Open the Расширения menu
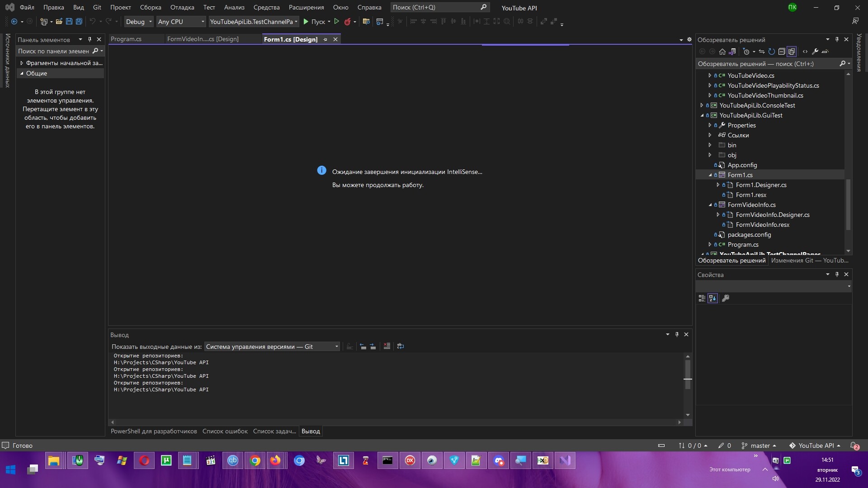Image resolution: width=868 pixels, height=488 pixels. (x=306, y=7)
